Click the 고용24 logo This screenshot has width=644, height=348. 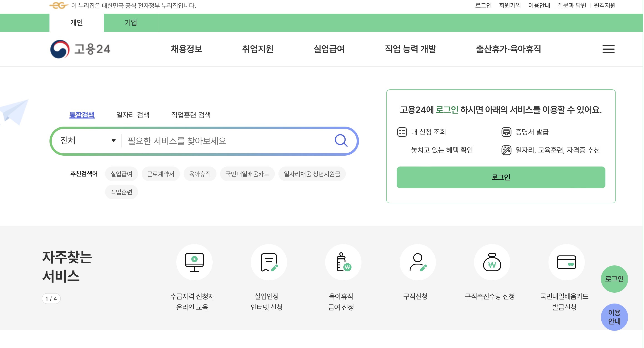coord(80,49)
